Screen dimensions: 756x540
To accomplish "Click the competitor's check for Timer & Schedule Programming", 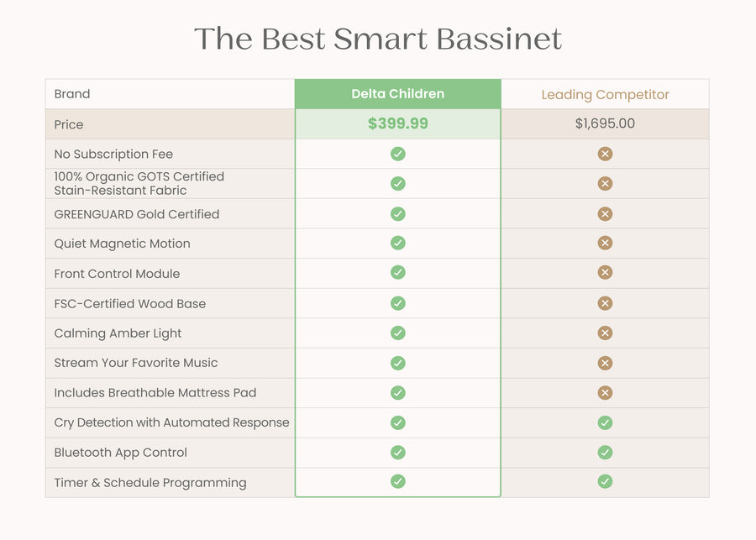I will coord(605,481).
